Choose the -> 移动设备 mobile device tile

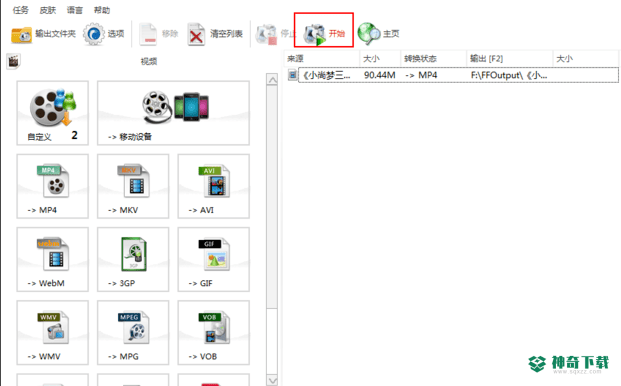(x=173, y=113)
